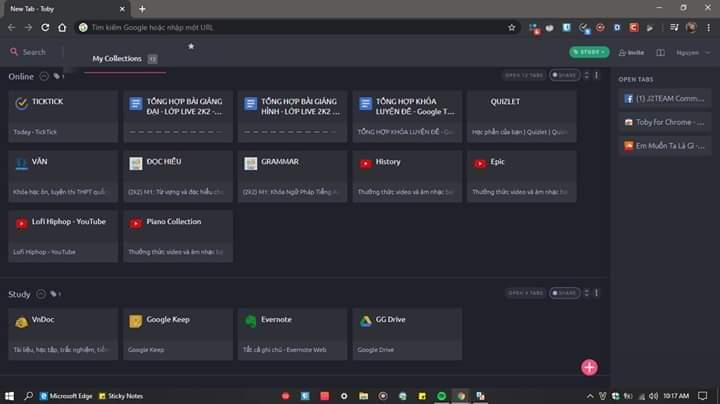Click the tag icon next to Online
The width and height of the screenshot is (720, 404).
tap(57, 76)
